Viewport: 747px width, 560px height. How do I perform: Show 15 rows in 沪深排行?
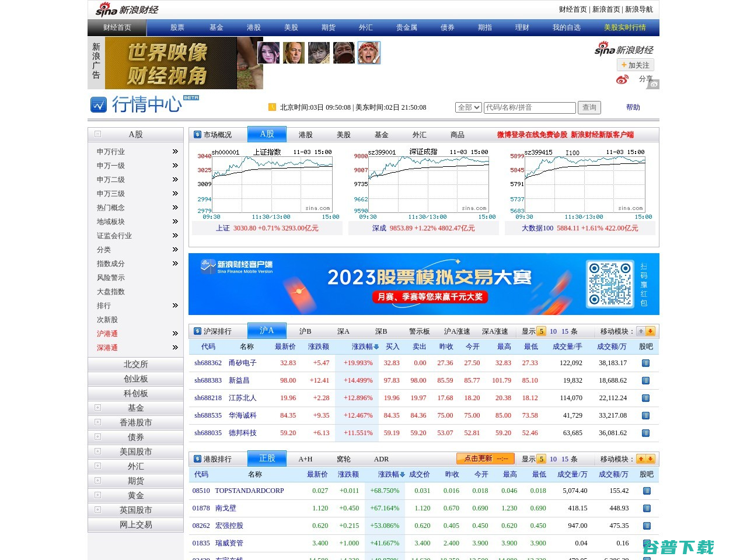click(565, 331)
